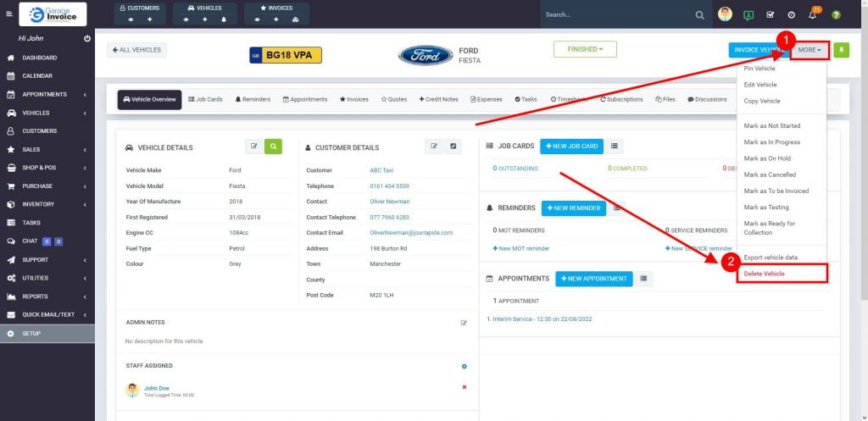The height and width of the screenshot is (421, 868).
Task: Click the top bar search field
Action: pyautogui.click(x=616, y=15)
